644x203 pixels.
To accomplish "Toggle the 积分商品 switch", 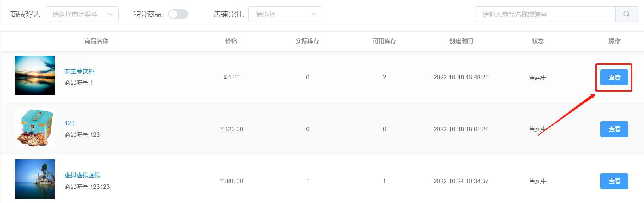I will (x=178, y=14).
